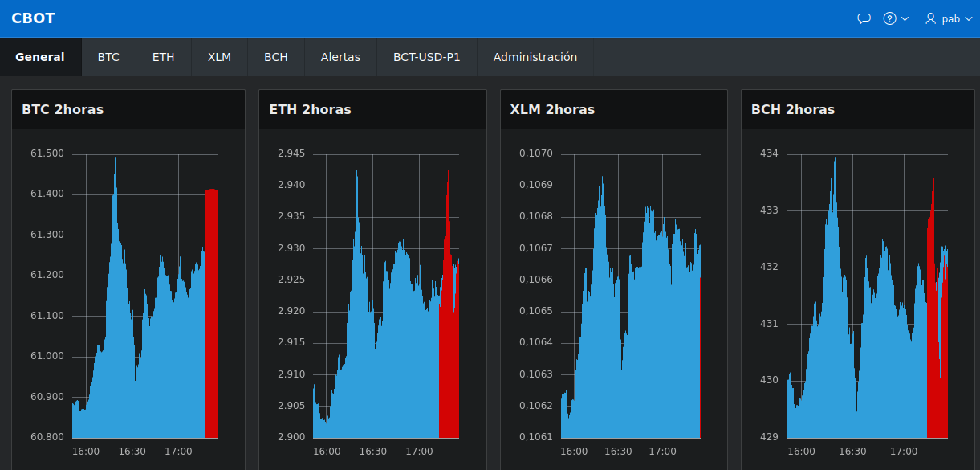Open the Alertas tab

tap(340, 56)
